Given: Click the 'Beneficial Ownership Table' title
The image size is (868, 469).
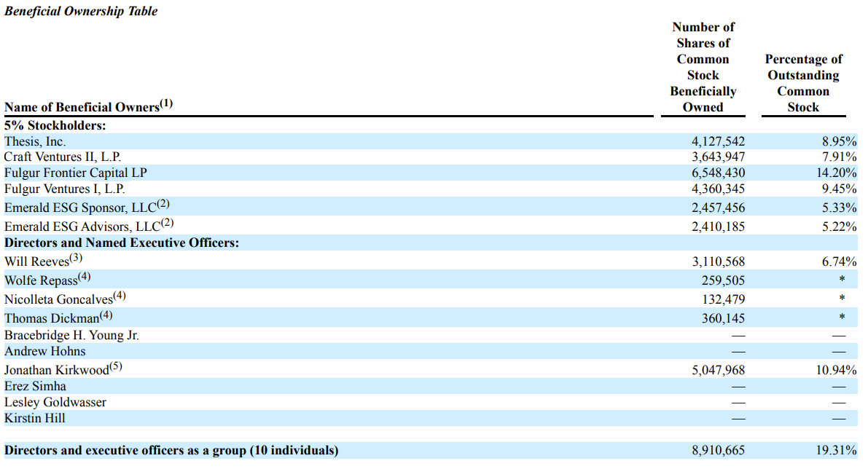Looking at the screenshot, I should (81, 11).
